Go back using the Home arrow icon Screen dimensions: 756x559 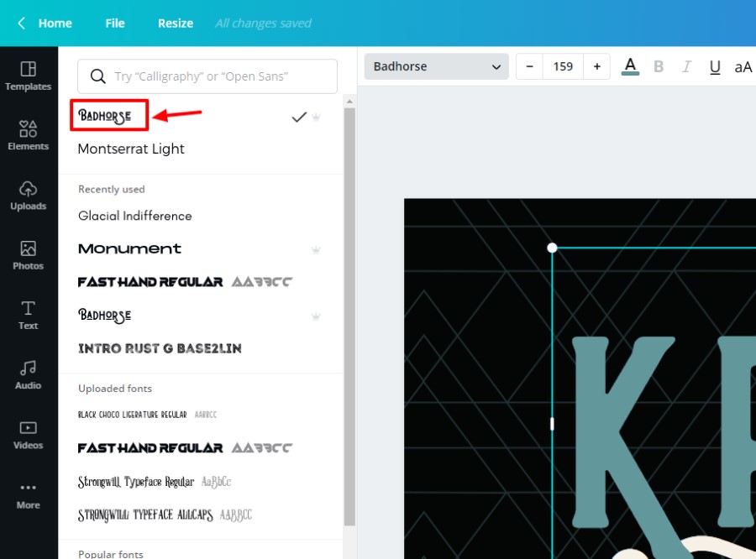click(x=21, y=24)
